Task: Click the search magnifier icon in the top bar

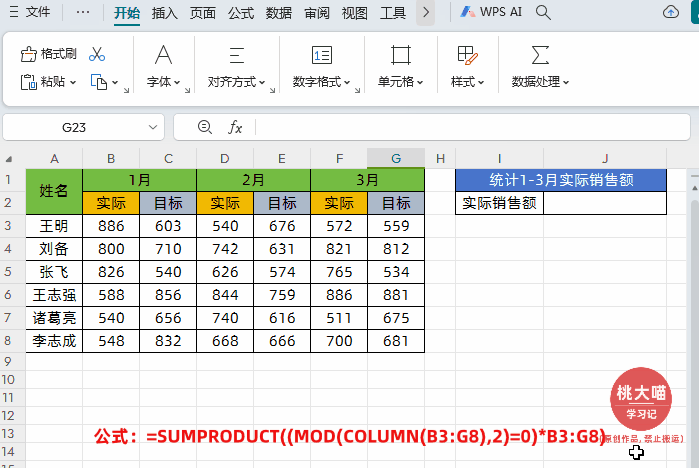Action: (544, 12)
